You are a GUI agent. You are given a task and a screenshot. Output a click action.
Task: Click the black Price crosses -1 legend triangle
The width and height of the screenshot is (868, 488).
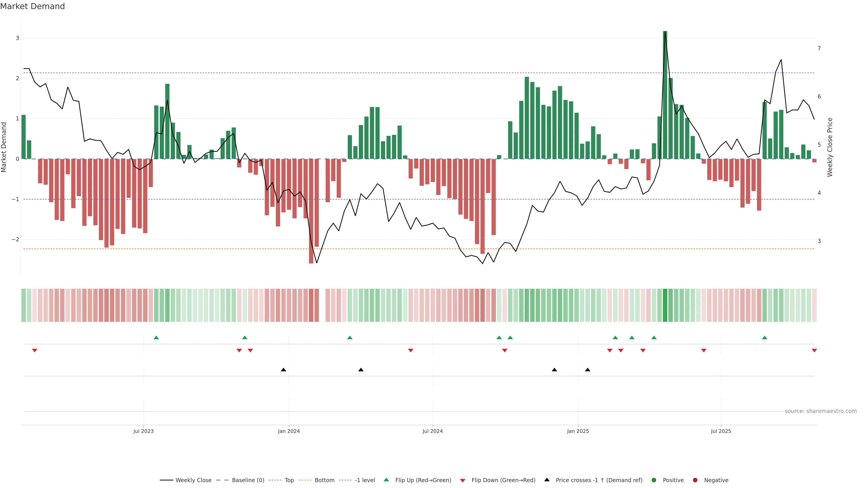tap(547, 480)
